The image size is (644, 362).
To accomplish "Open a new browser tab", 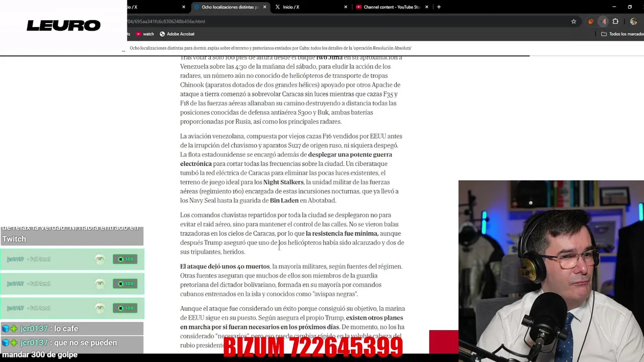I will pos(439,7).
